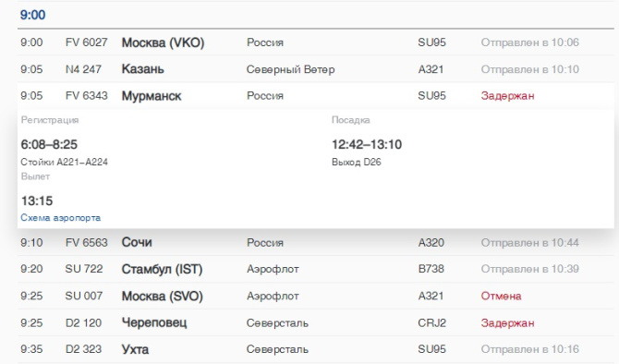The height and width of the screenshot is (364, 619).
Task: Open the Схема аэропорта link
Action: (x=60, y=218)
